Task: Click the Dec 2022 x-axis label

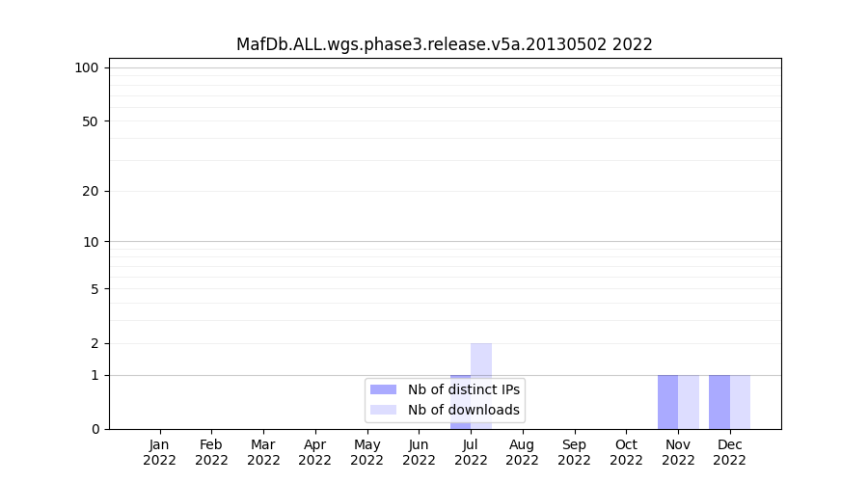Action: [729, 452]
